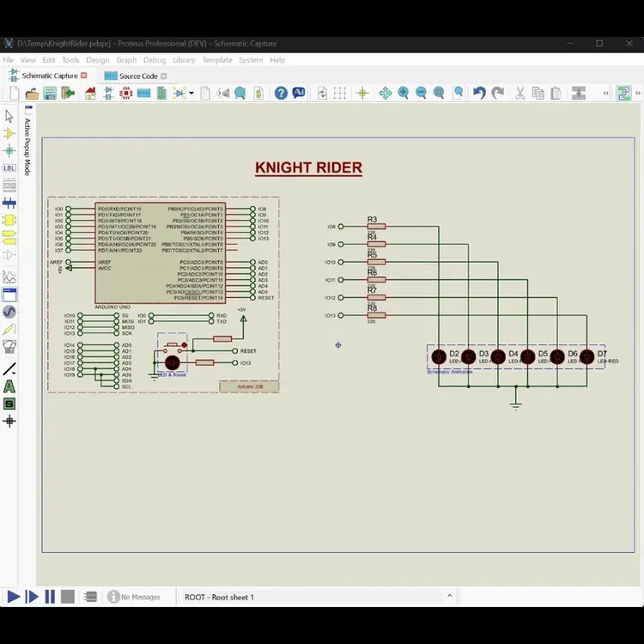Expand the toolbar overflow chevron
The height and width of the screenshot is (644, 644).
(x=605, y=93)
